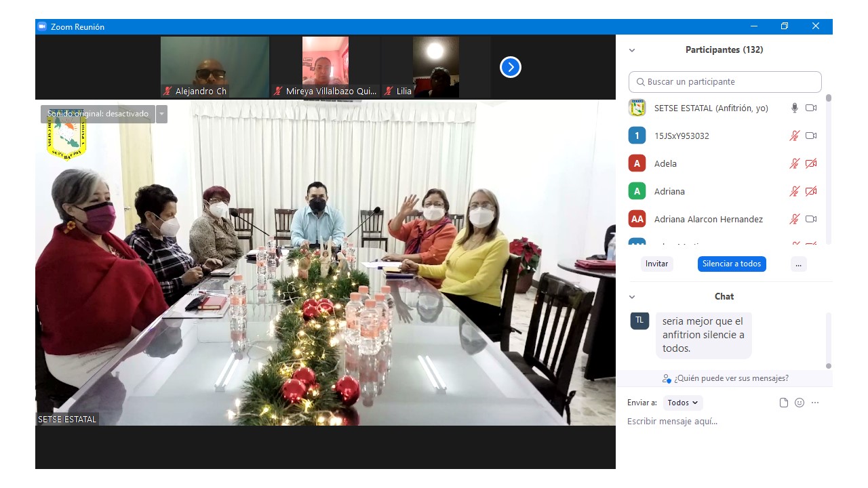Click the Invitar button
This screenshot has height=488, width=868.
[657, 264]
